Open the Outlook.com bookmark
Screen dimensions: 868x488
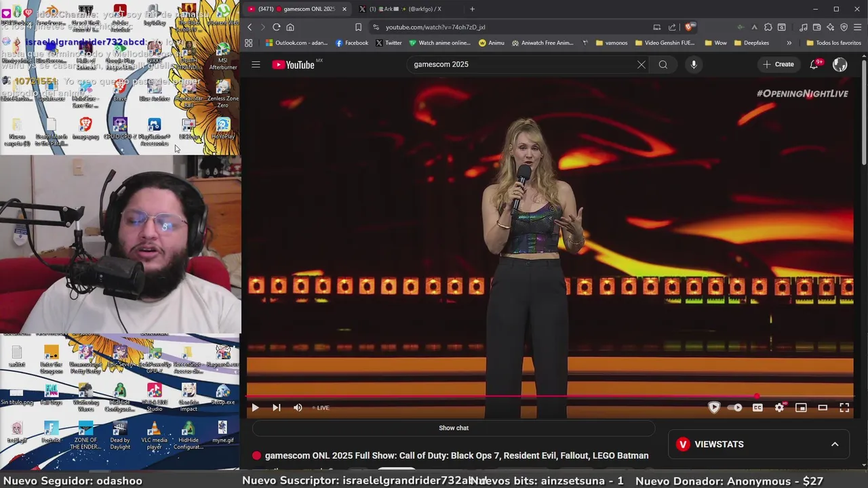pos(296,43)
